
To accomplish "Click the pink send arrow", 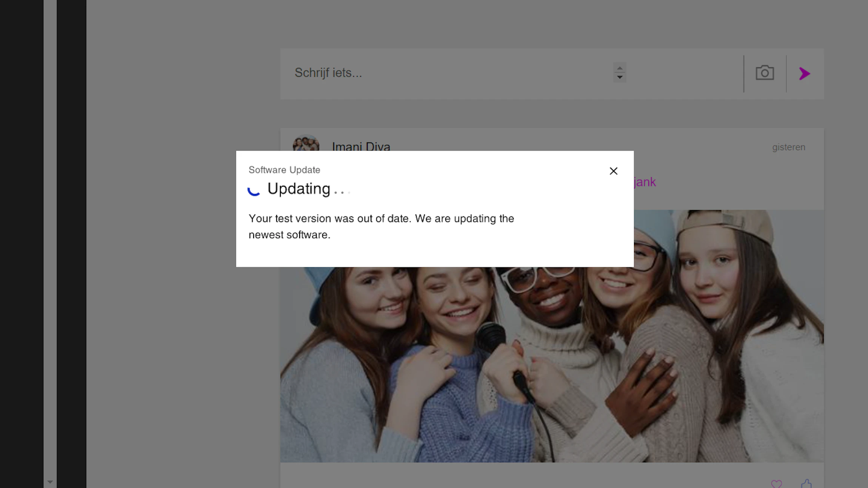I will coord(805,74).
